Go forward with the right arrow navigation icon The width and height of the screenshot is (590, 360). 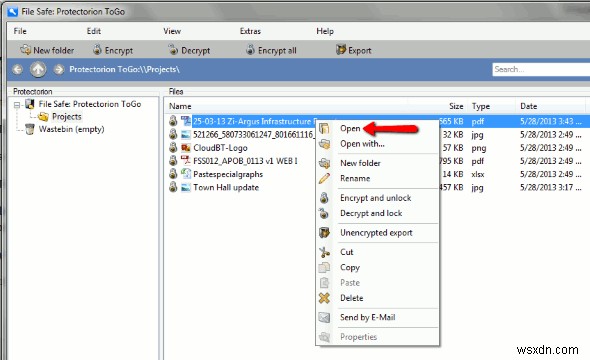pyautogui.click(x=58, y=69)
